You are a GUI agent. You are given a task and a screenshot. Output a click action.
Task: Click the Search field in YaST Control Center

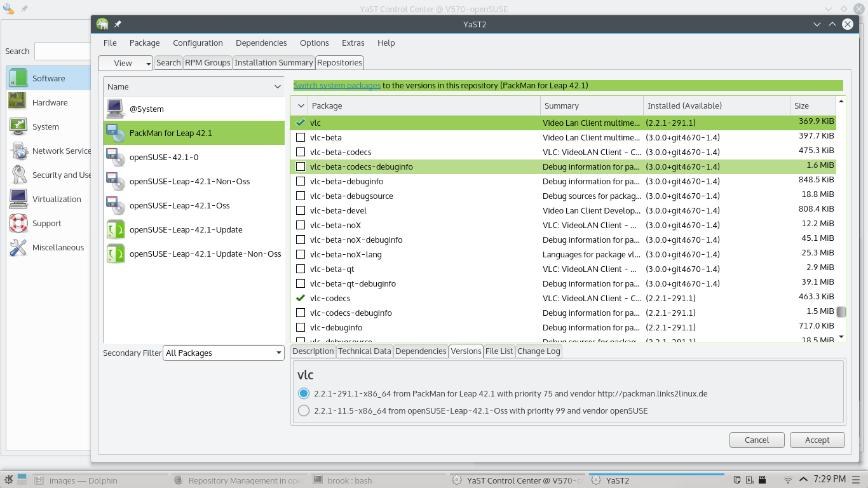(63, 51)
